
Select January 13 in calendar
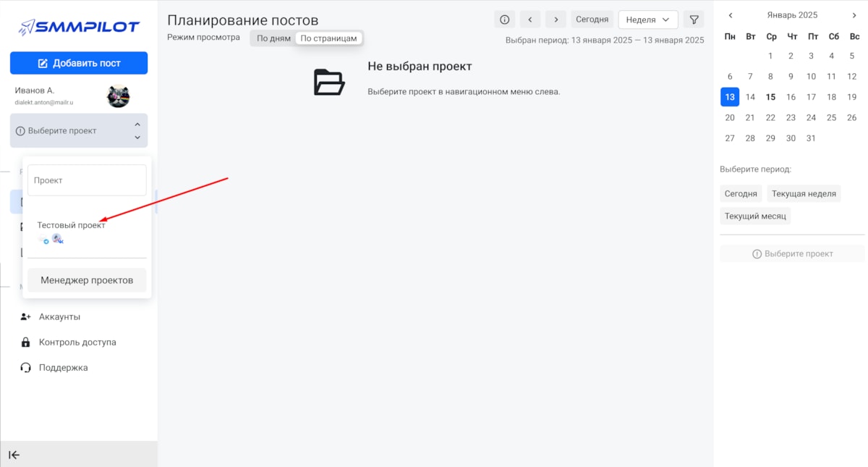(730, 97)
